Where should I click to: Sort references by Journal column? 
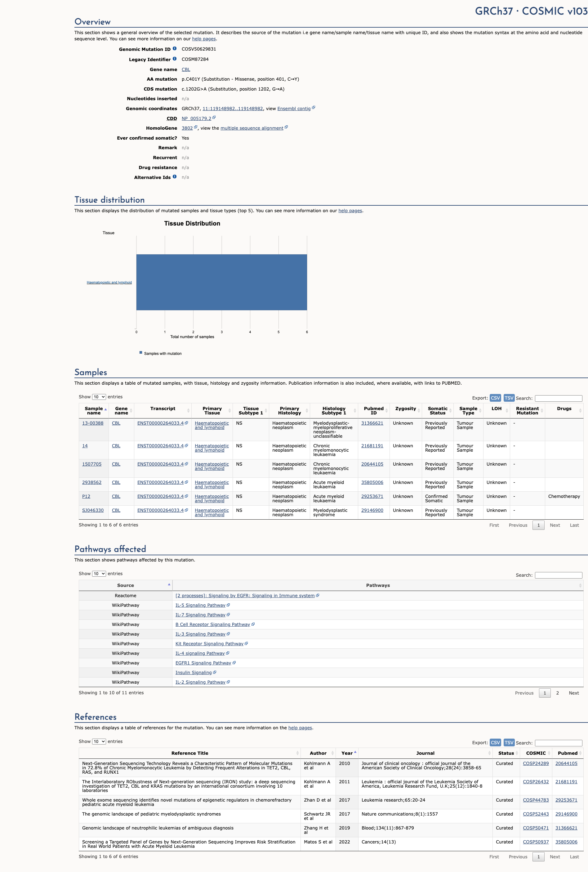pos(425,753)
